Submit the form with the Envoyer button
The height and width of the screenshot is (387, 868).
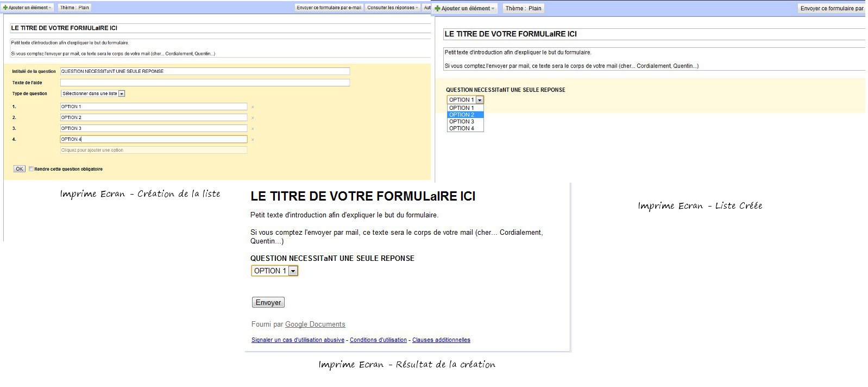pyautogui.click(x=268, y=302)
